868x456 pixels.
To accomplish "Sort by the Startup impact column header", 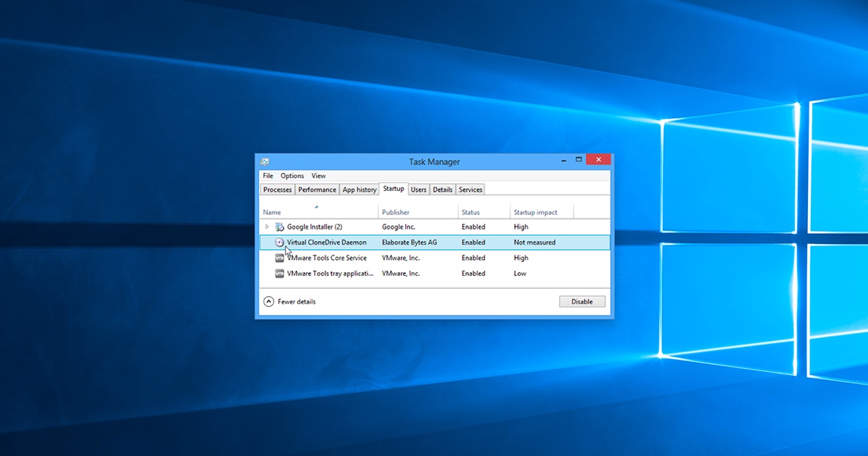I will tap(542, 212).
